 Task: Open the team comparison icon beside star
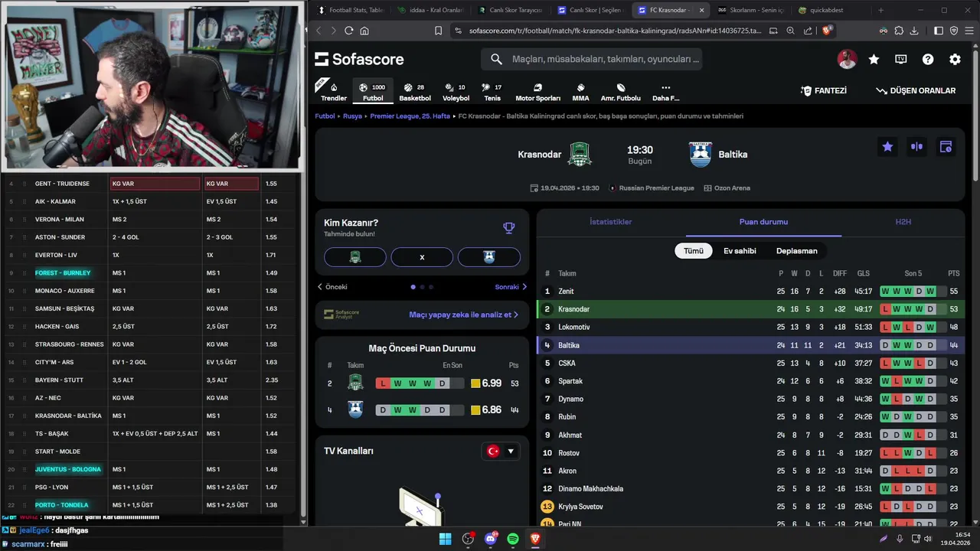916,147
